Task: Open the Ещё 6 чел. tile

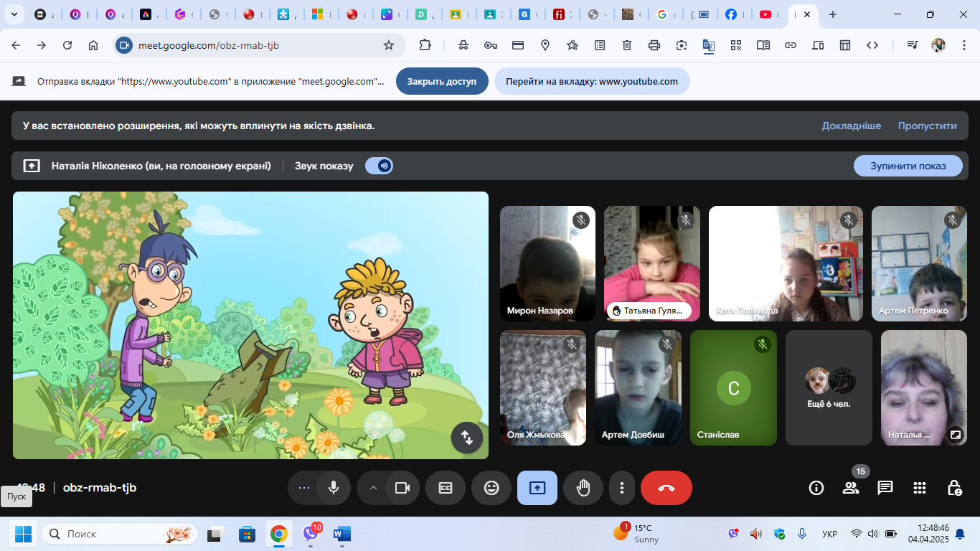Action: [x=829, y=387]
